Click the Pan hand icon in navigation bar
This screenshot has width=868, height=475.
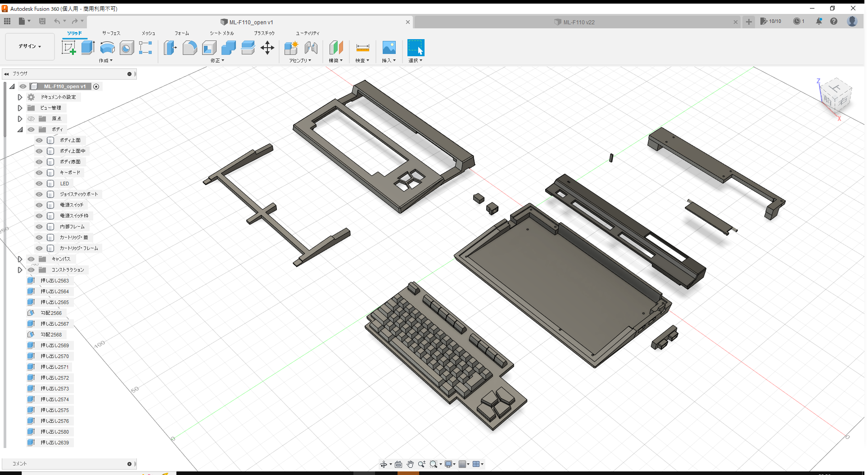(410, 464)
